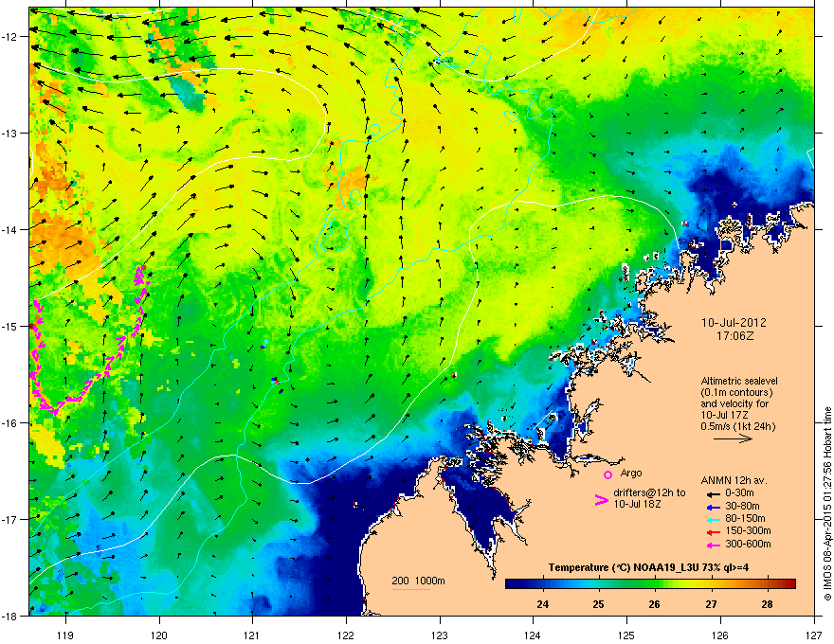
Task: Click the 0.5m/s velocity scale arrow
Action: pos(733,438)
